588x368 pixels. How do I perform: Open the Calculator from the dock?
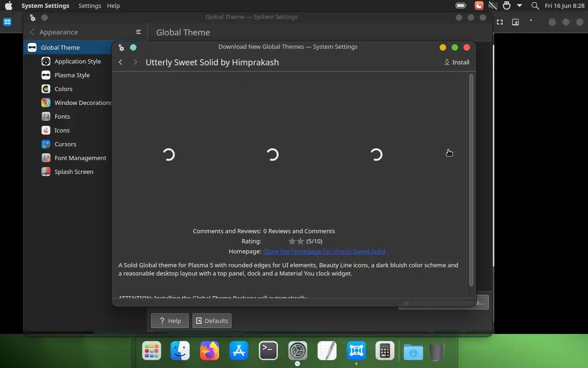(385, 351)
